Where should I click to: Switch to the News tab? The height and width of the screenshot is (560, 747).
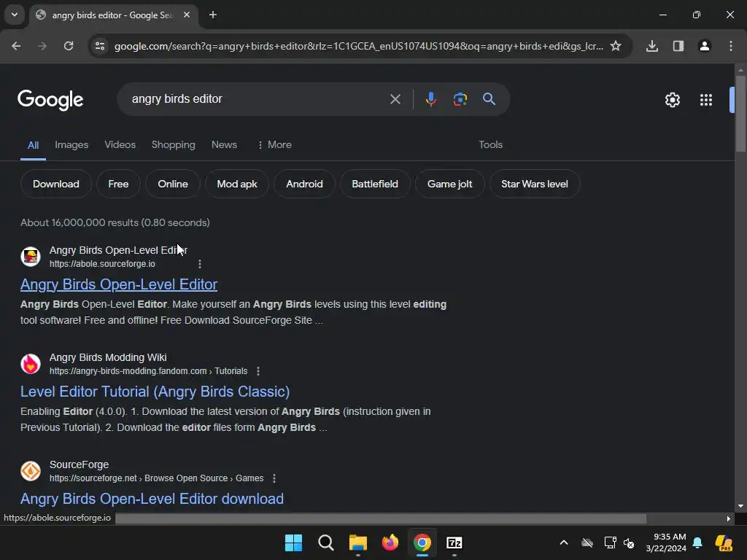point(224,145)
